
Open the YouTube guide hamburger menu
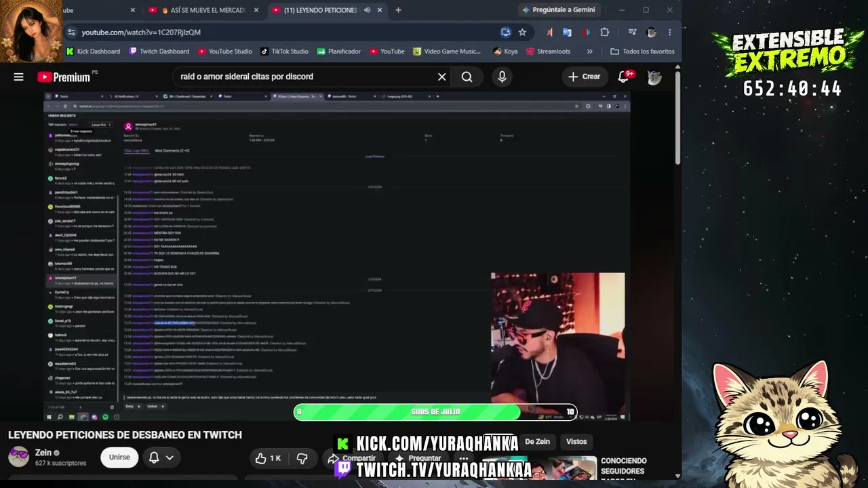click(18, 77)
